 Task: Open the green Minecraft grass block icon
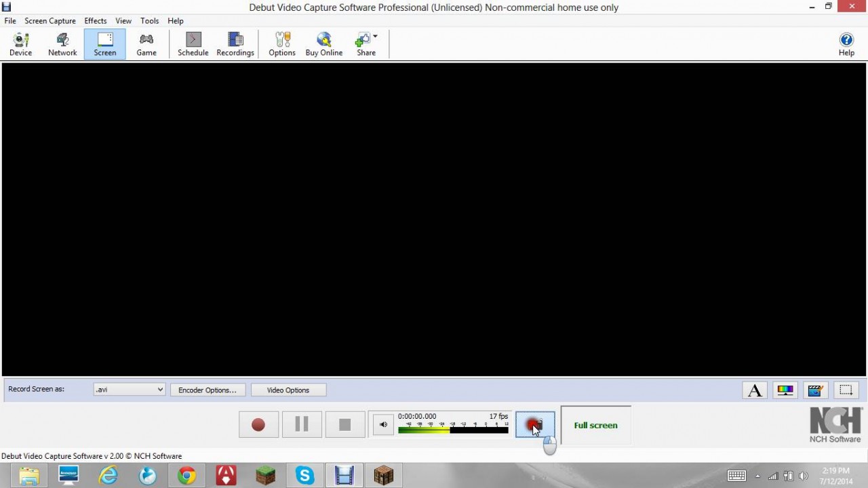[x=265, y=476]
